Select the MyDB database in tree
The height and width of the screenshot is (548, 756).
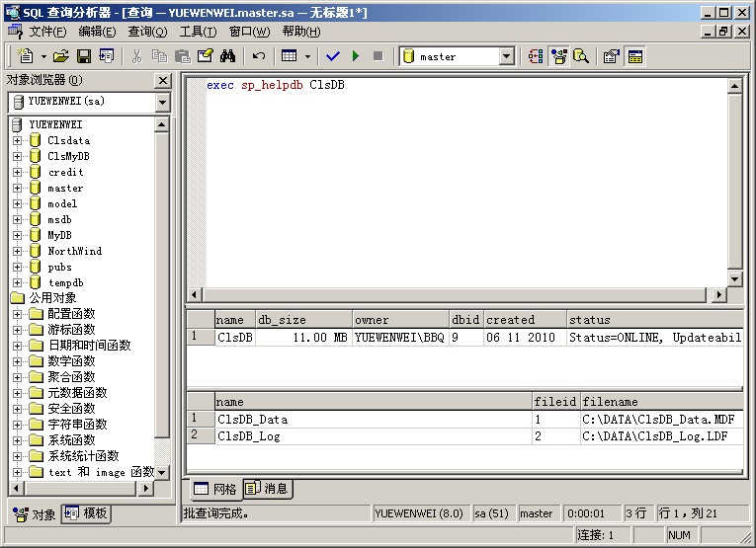(59, 235)
